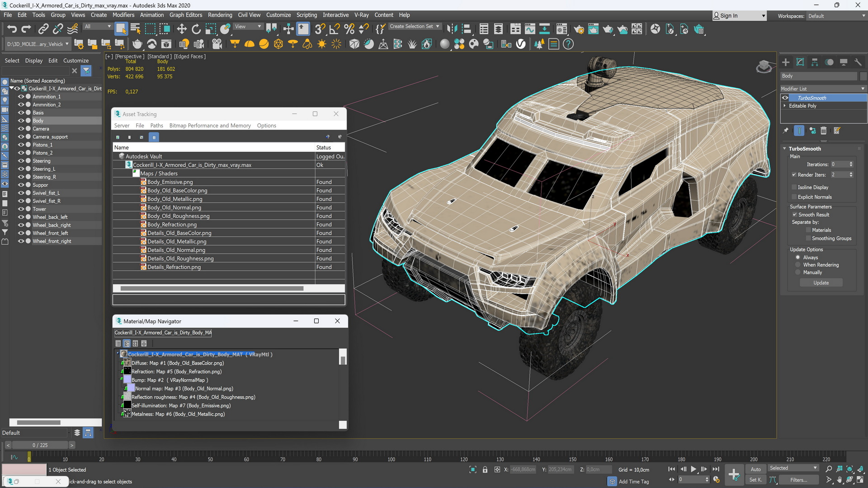The image size is (868, 488).
Task: Play the animation
Action: point(693,469)
